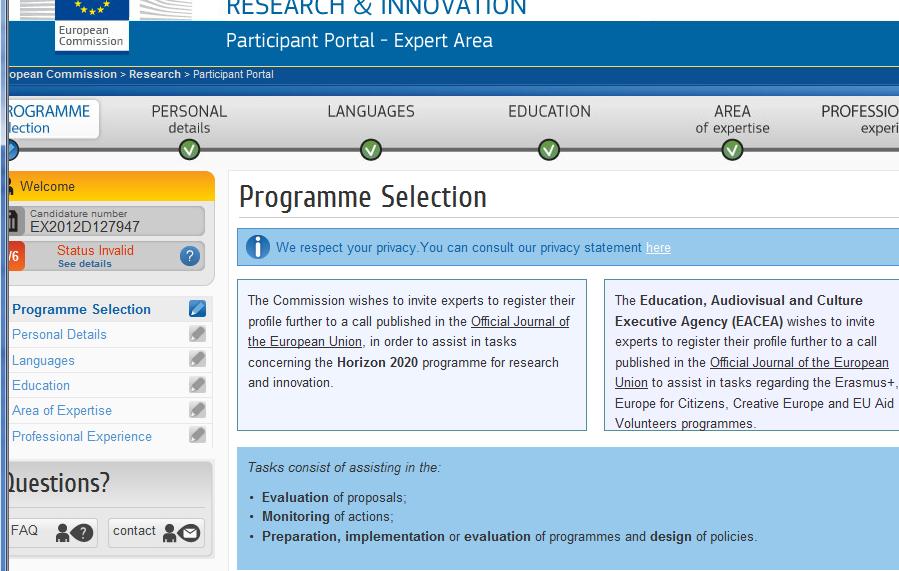Open Professional Experience in the sidebar
Image resolution: width=899 pixels, height=571 pixels.
[82, 436]
